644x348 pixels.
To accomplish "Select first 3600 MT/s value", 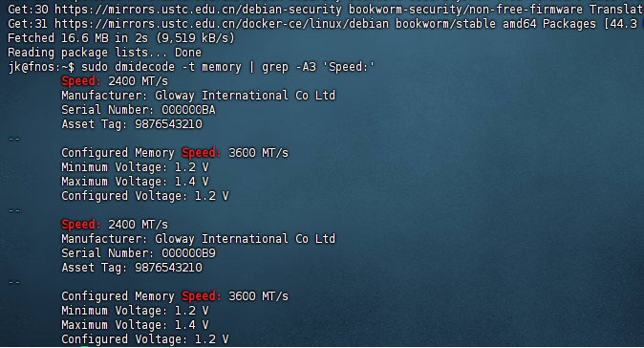I will click(x=258, y=153).
